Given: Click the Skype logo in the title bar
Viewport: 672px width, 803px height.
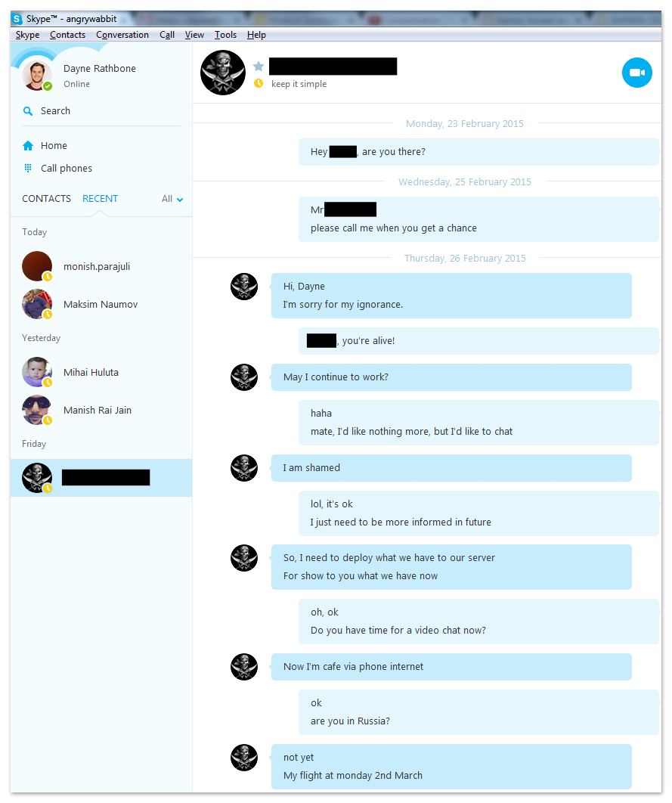Looking at the screenshot, I should [17, 19].
